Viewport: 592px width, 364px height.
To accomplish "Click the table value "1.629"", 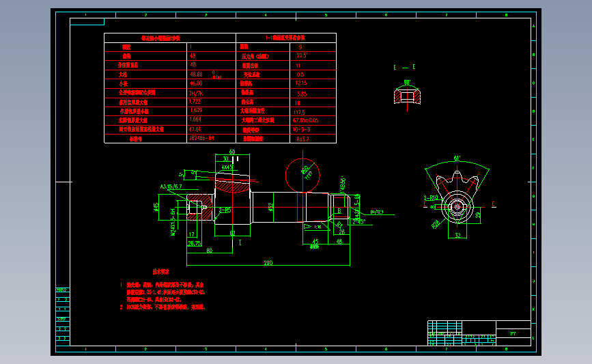I will pos(197,110).
